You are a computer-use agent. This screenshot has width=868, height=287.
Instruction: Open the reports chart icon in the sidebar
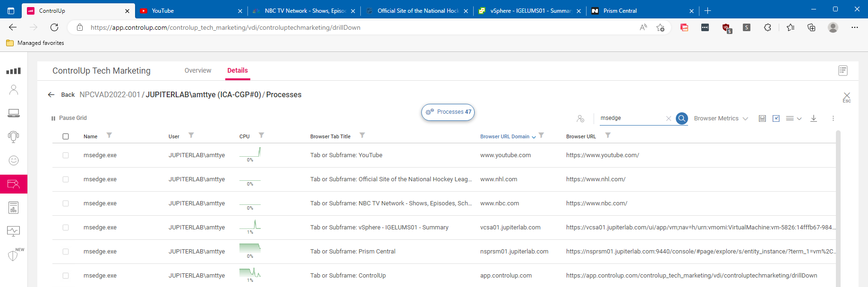14,208
